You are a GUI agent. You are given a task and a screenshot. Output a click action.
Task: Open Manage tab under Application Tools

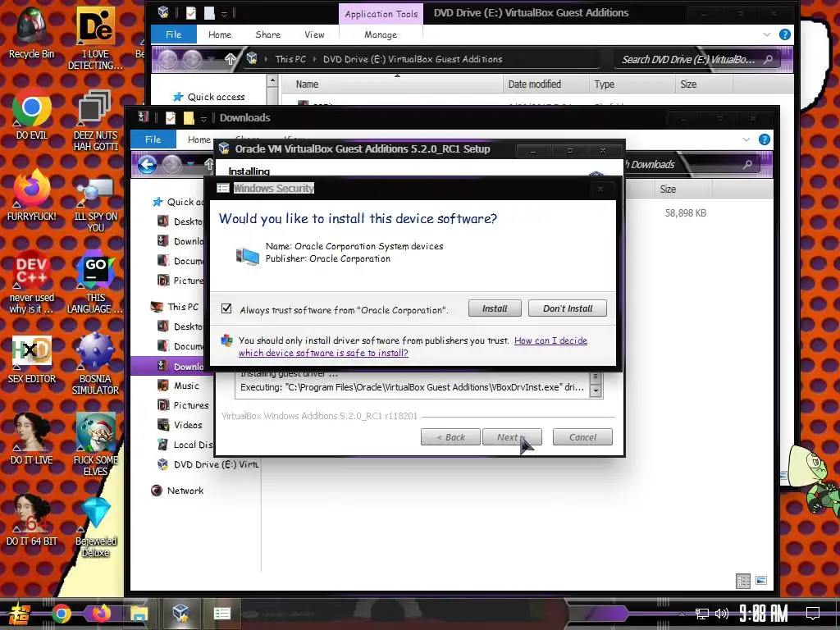click(381, 34)
